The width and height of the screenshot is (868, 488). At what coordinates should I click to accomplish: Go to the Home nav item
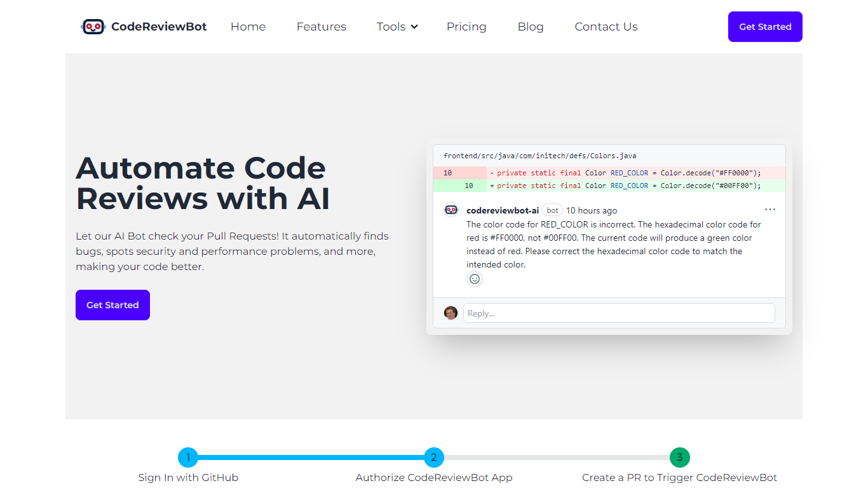point(248,27)
